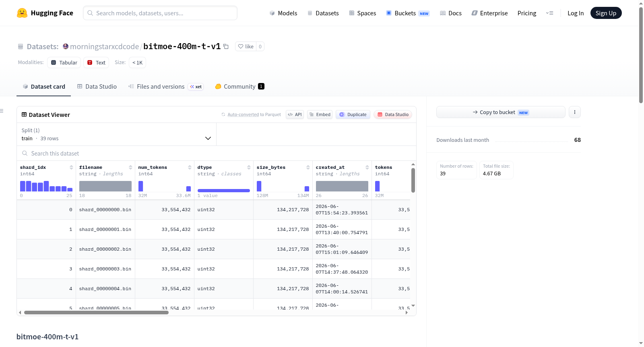The width and height of the screenshot is (644, 347).
Task: Sort by dtype column sort icon
Action: coord(249,167)
